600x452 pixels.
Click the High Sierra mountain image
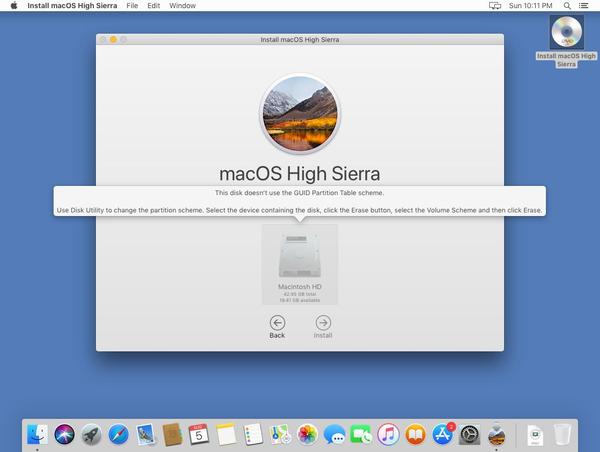click(300, 113)
